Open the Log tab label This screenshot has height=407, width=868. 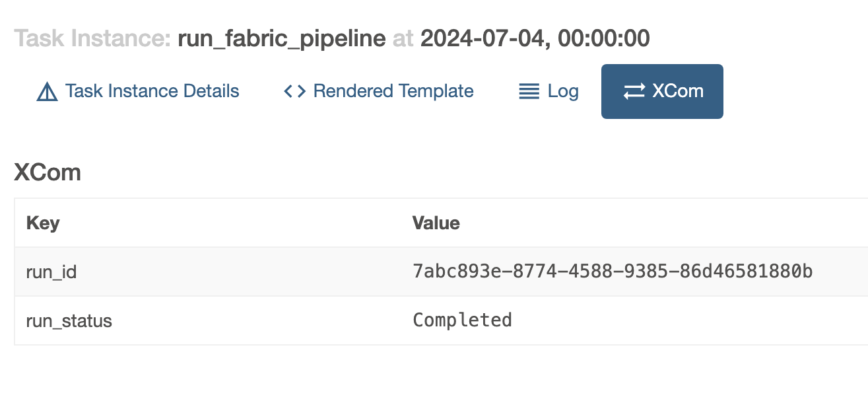tap(563, 91)
